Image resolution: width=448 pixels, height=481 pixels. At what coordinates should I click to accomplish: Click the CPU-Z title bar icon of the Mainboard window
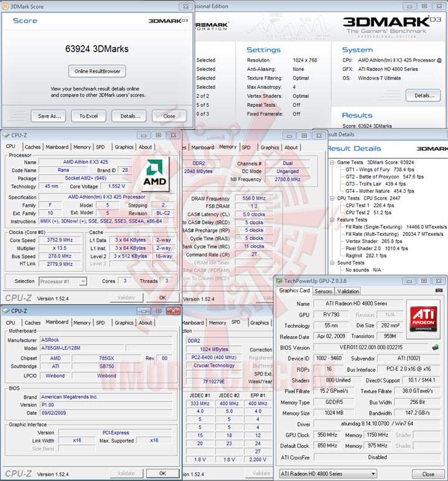(x=6, y=311)
